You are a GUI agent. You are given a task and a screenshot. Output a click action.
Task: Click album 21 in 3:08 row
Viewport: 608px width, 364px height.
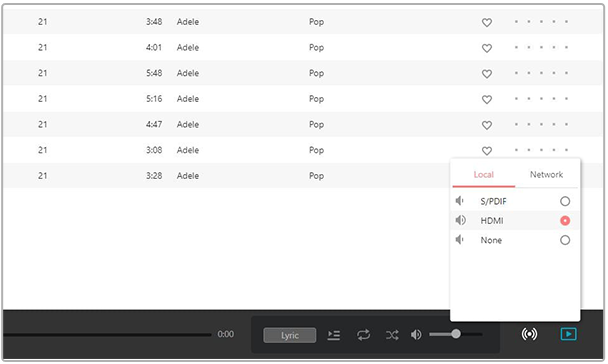[43, 150]
